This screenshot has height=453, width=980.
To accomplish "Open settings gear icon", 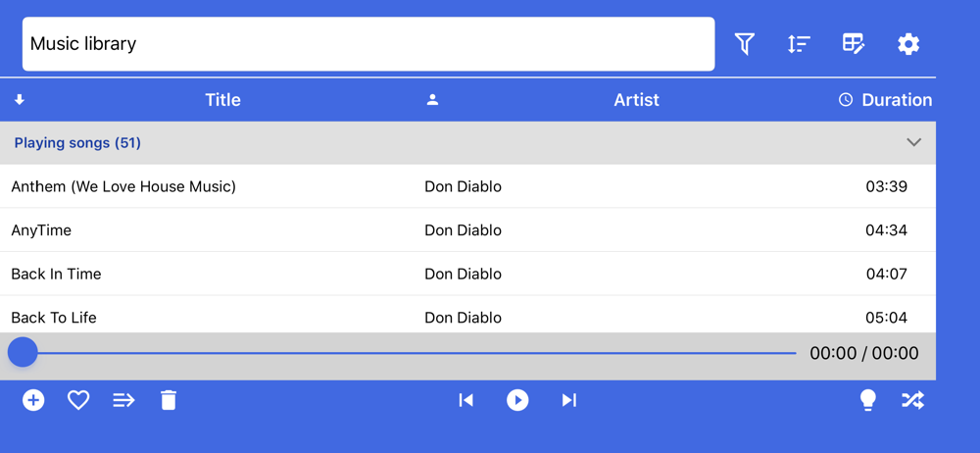I will (908, 44).
